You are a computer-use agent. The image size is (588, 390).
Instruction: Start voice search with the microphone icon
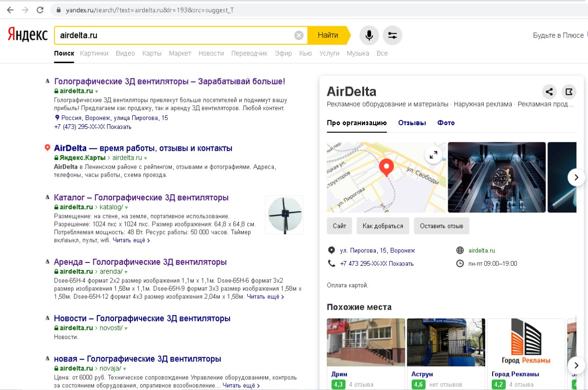click(x=369, y=35)
